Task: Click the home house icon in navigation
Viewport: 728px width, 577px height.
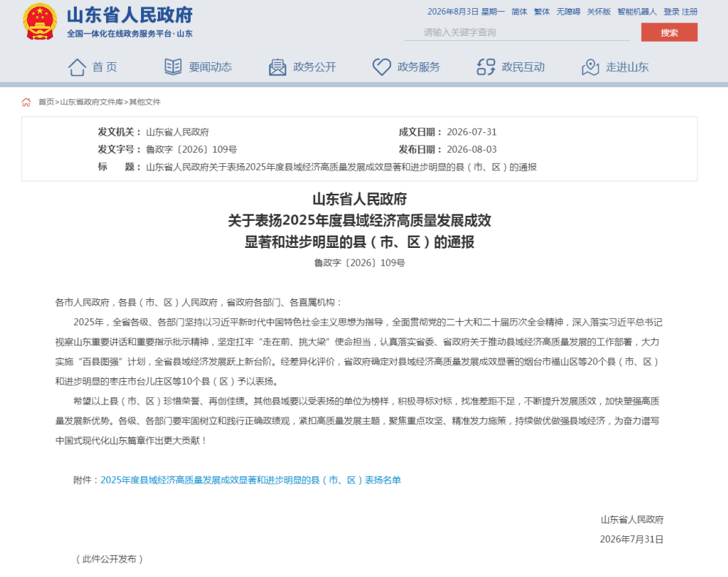Action: click(x=77, y=67)
